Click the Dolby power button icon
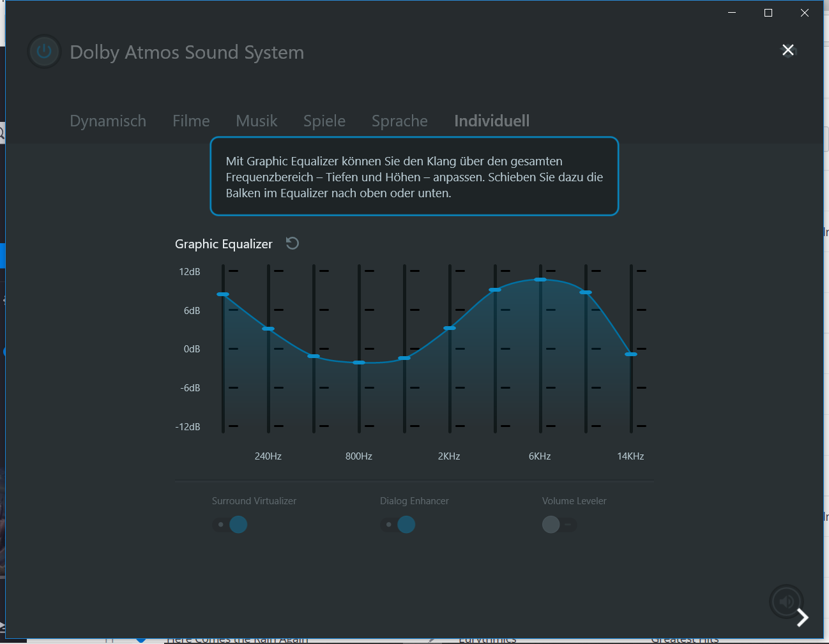Image resolution: width=829 pixels, height=644 pixels. [x=44, y=51]
